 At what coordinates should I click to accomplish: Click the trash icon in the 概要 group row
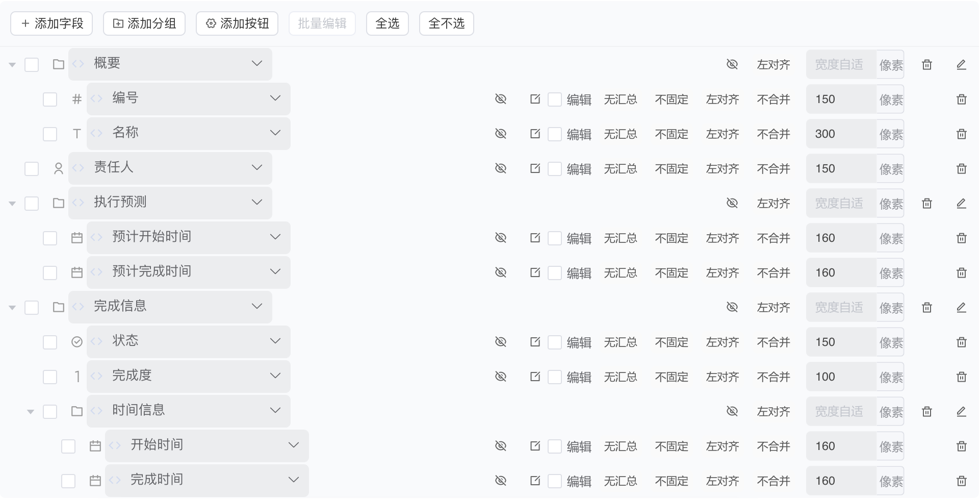tap(927, 64)
